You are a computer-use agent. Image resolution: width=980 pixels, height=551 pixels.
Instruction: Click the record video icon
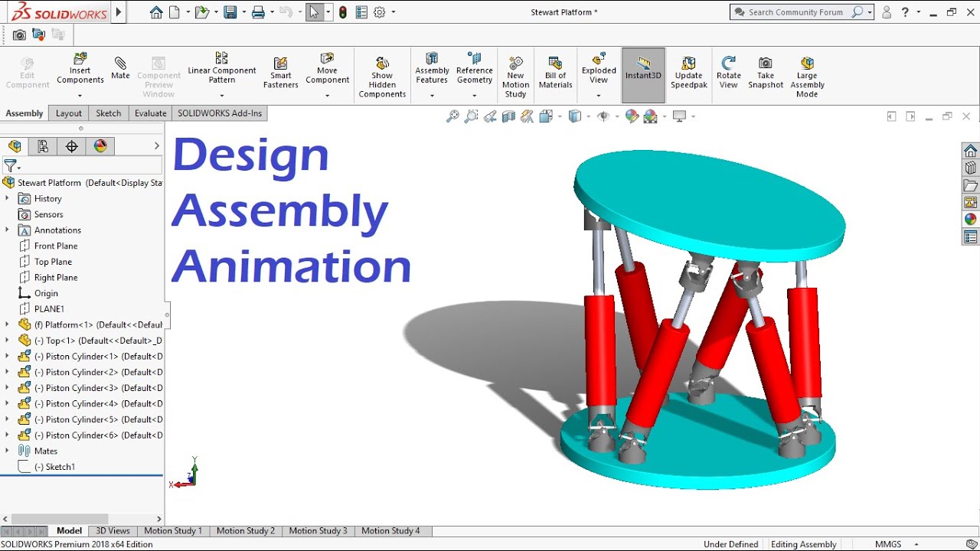(x=38, y=34)
